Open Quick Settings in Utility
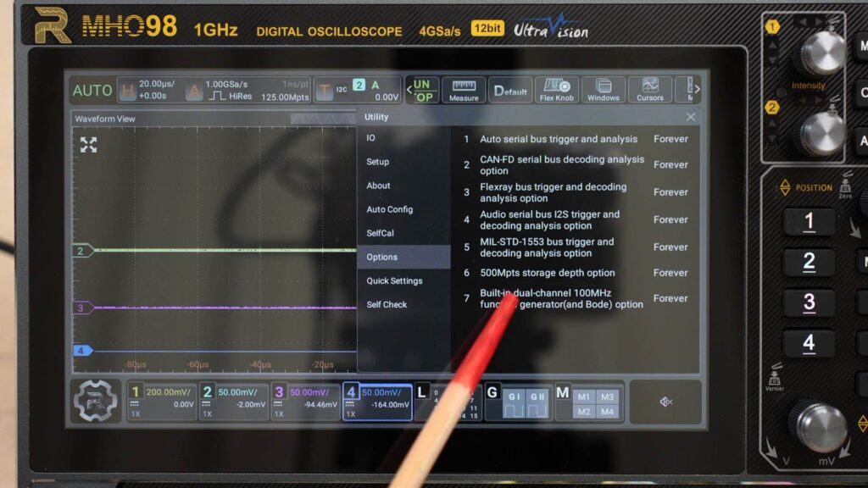This screenshot has width=868, height=488. point(394,280)
